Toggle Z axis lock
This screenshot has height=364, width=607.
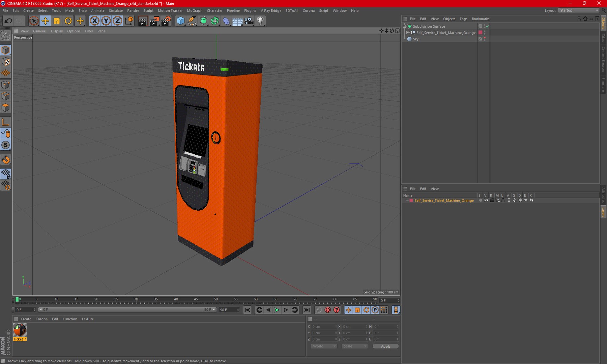click(117, 21)
